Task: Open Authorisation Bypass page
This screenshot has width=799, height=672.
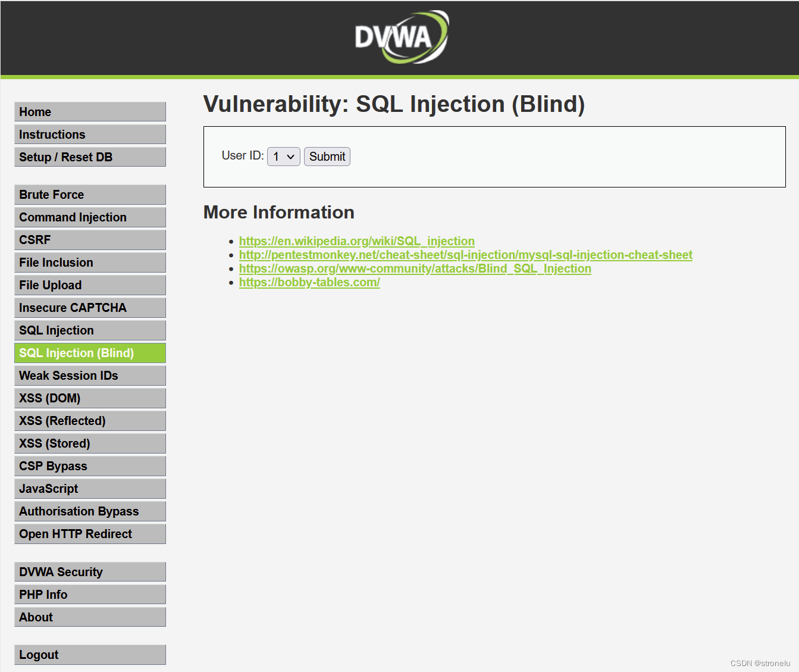Action: 90,511
